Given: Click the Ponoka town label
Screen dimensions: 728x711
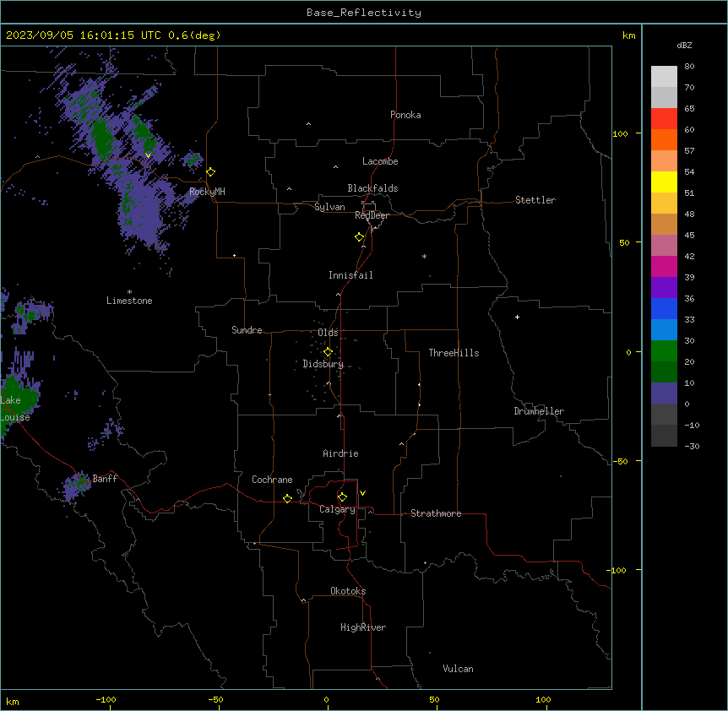Looking at the screenshot, I should pyautogui.click(x=405, y=115).
